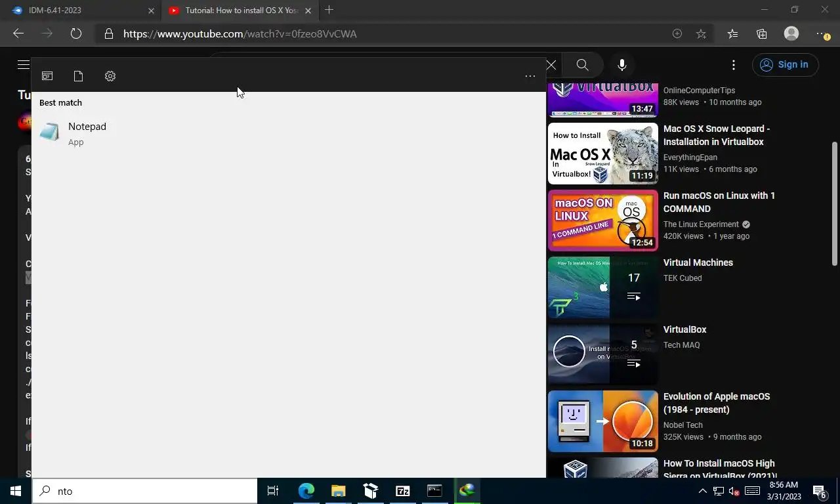The width and height of the screenshot is (840, 504).
Task: Open network status tray icon
Action: pos(719,492)
